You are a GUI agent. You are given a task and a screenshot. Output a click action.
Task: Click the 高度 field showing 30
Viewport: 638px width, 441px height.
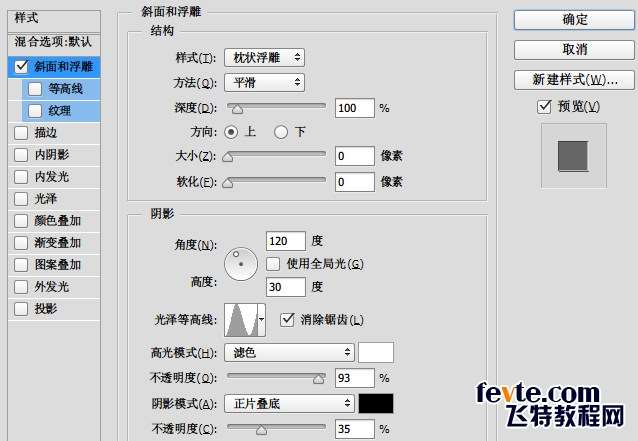tap(286, 287)
